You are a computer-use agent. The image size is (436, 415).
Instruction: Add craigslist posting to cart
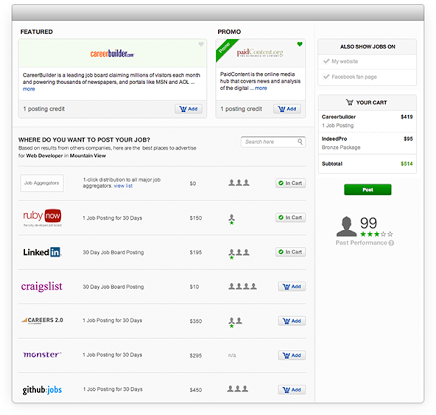(x=292, y=286)
